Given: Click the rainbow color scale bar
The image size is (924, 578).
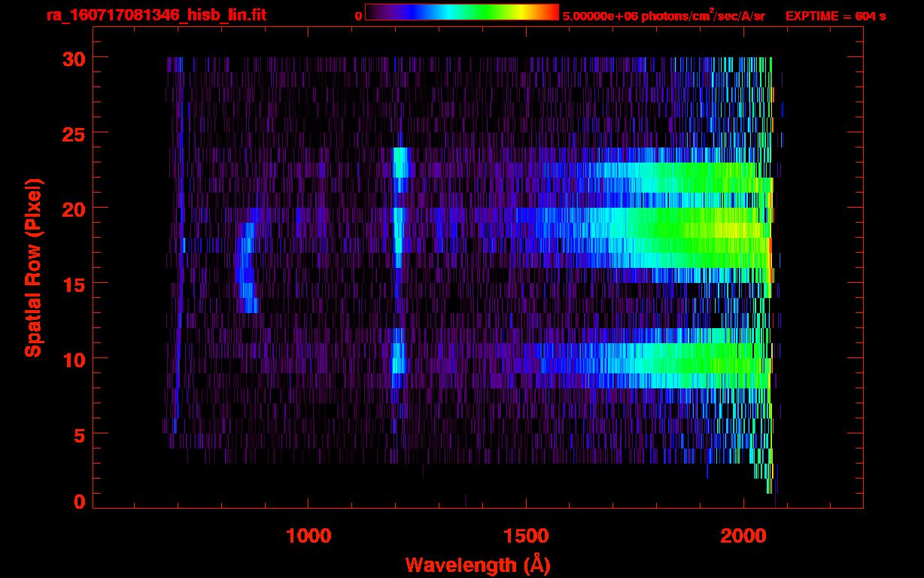Looking at the screenshot, I should (x=461, y=12).
